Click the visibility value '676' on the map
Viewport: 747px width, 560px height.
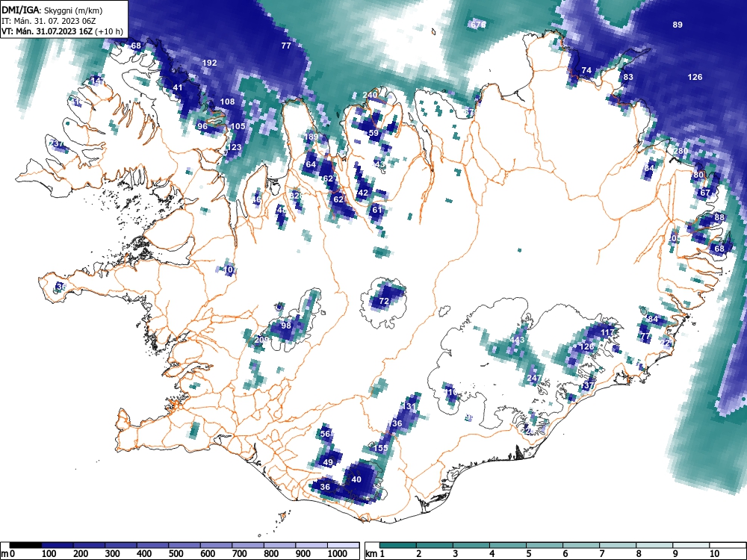coord(478,25)
